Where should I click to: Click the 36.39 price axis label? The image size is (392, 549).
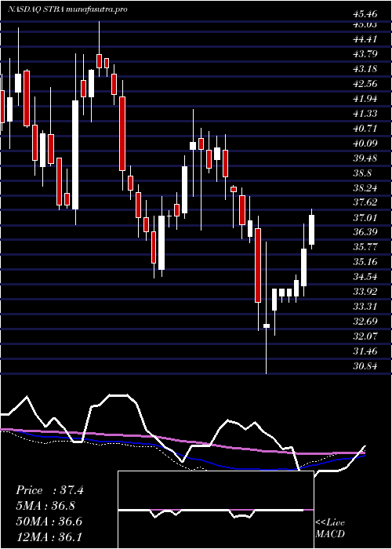click(x=365, y=232)
